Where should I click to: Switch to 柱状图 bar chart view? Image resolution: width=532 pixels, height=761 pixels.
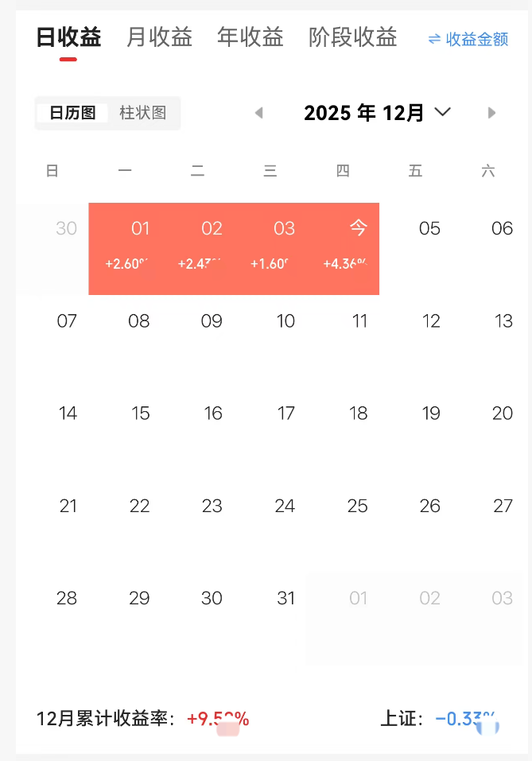point(143,113)
